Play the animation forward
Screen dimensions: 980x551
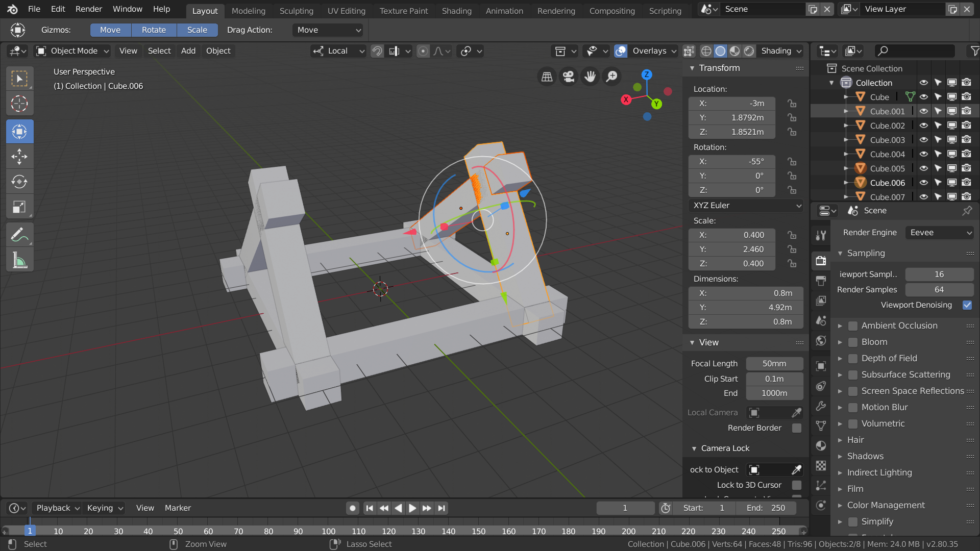(412, 508)
